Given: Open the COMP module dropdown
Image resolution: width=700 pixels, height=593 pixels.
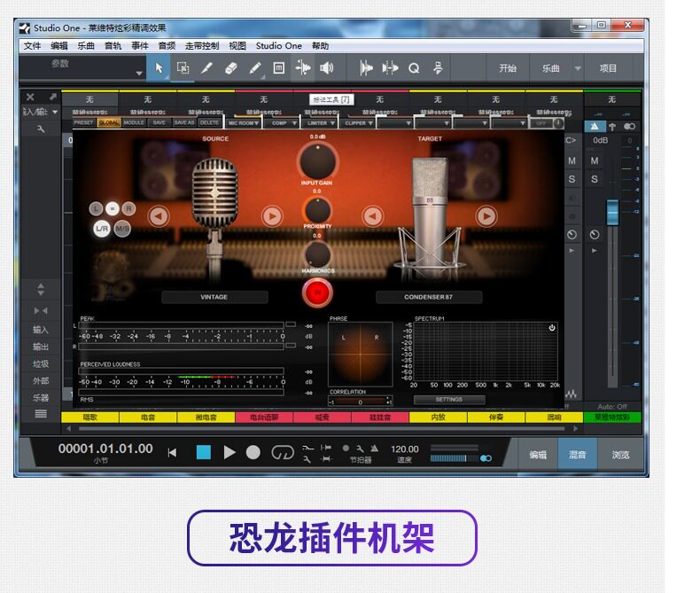Looking at the screenshot, I should click(281, 123).
